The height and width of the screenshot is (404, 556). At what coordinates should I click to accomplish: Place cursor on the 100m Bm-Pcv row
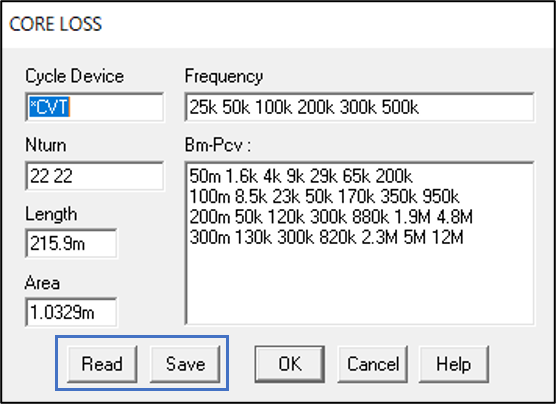click(x=324, y=196)
